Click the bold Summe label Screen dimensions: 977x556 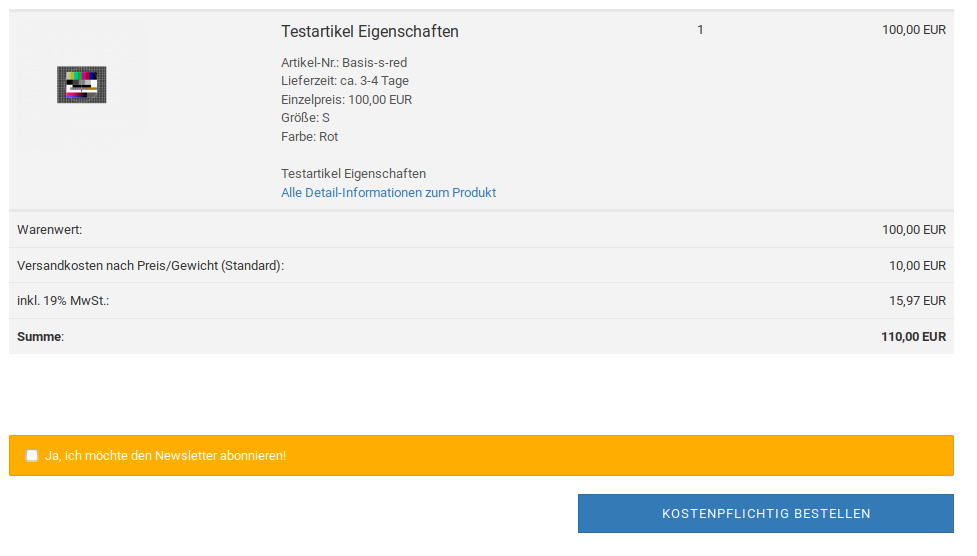[40, 337]
